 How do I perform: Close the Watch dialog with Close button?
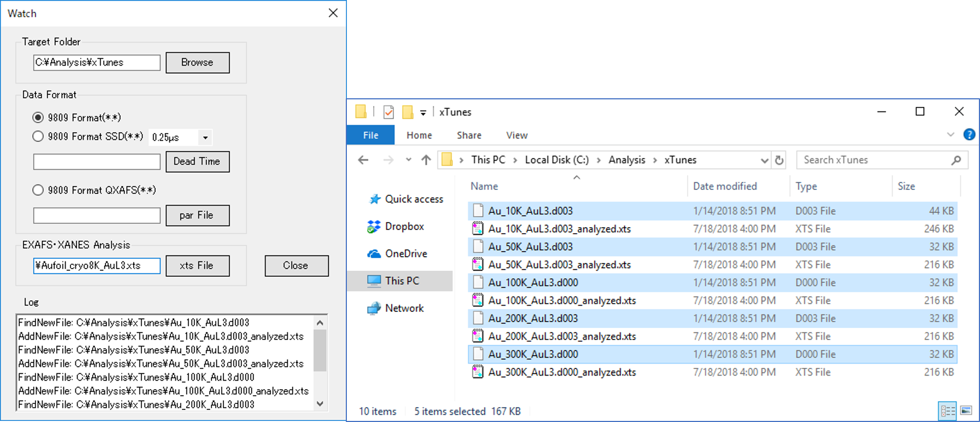297,266
